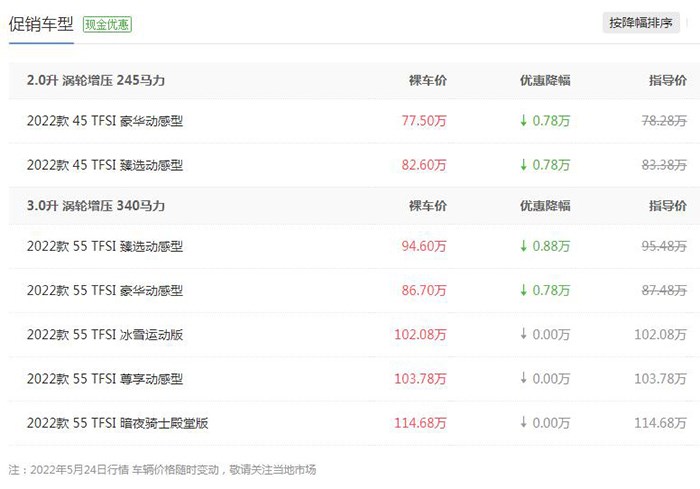Click gray down arrow in 冰雪运动版 row
700x489 pixels.
(x=523, y=334)
